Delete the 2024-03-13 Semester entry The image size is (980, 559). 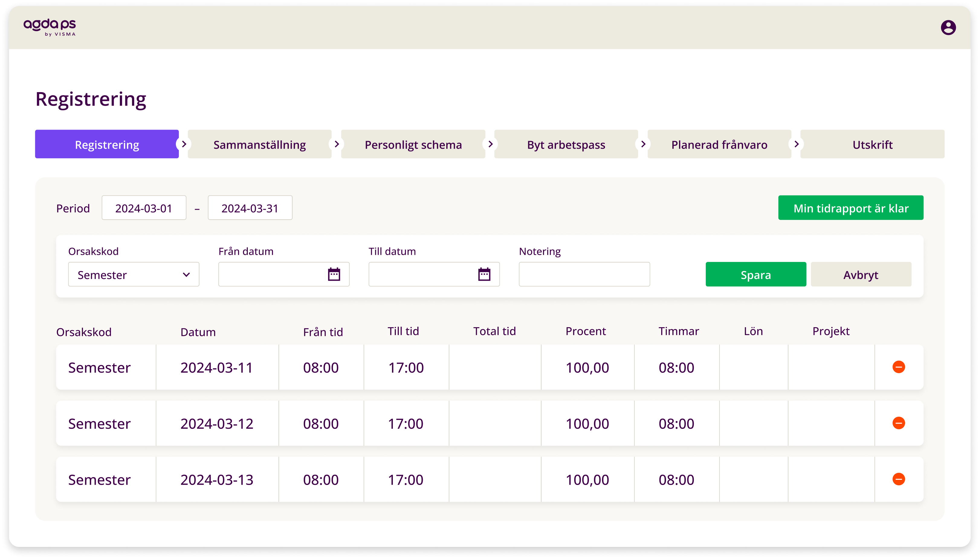[898, 479]
